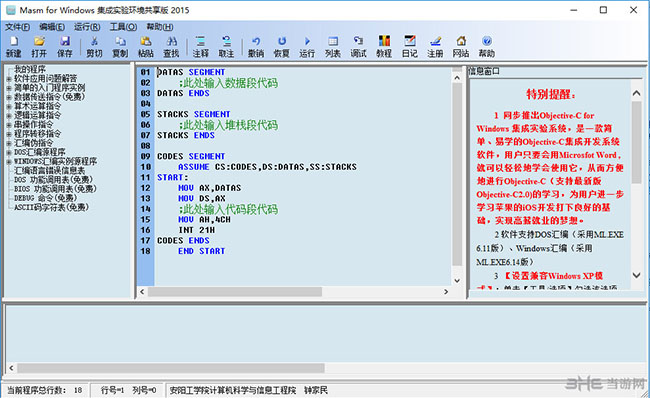Click the 剪切 (Cut) scissors icon

[94, 46]
